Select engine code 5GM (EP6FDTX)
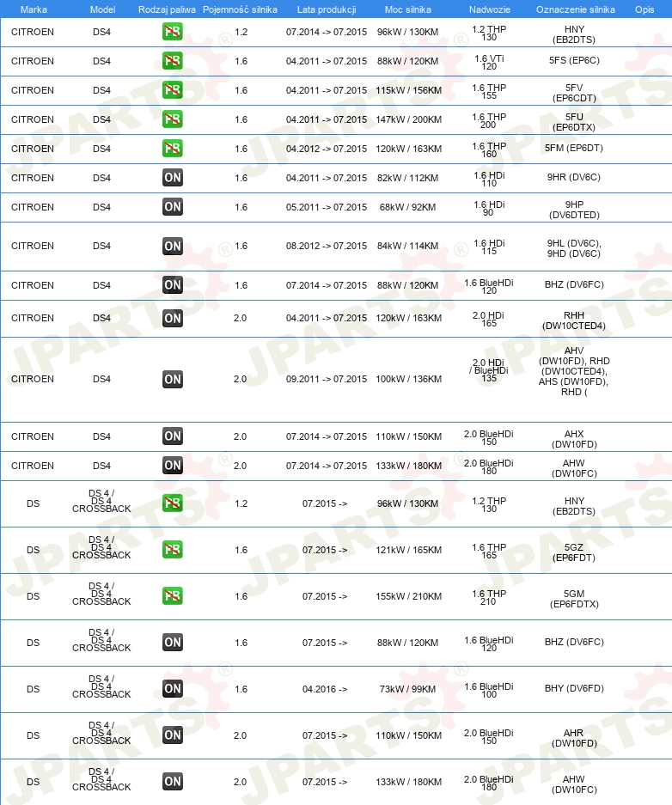This screenshot has height=805, width=672. pos(574,599)
